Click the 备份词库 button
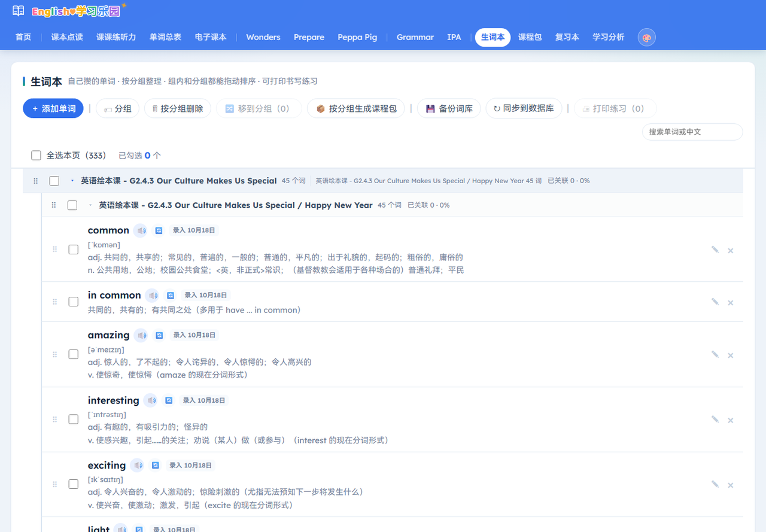This screenshot has width=766, height=532. (449, 108)
